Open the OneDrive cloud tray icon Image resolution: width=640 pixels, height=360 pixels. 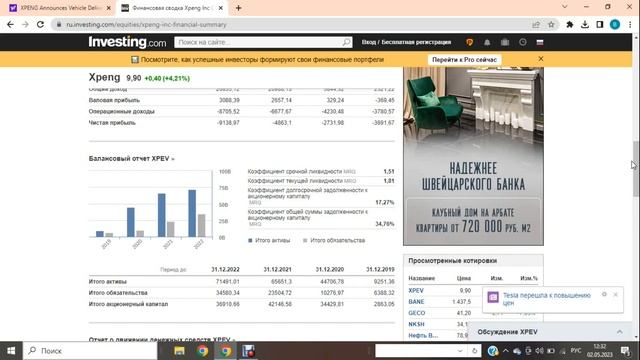pos(517,351)
